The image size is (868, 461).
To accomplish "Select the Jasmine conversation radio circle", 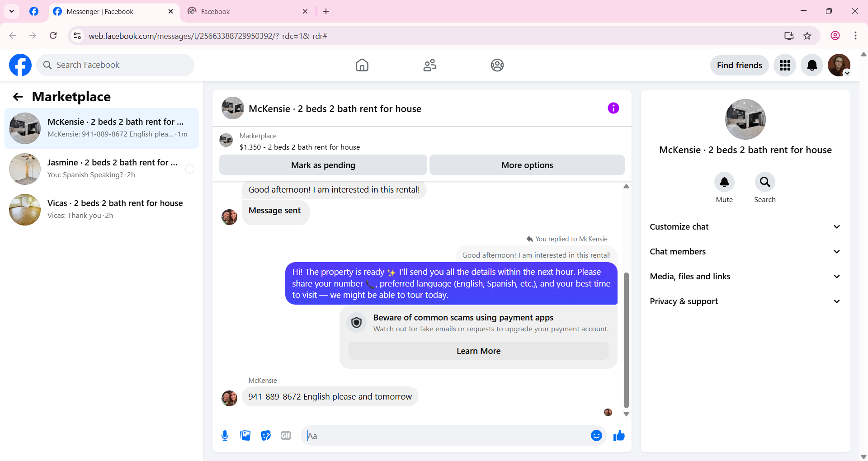I will (x=190, y=169).
